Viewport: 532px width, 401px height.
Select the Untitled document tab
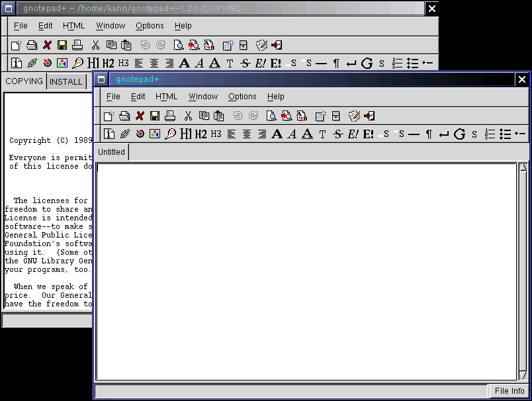coord(112,152)
